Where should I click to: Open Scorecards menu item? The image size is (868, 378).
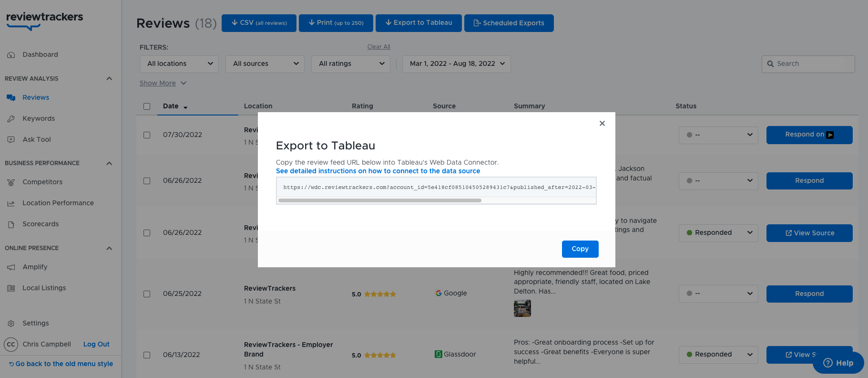41,224
